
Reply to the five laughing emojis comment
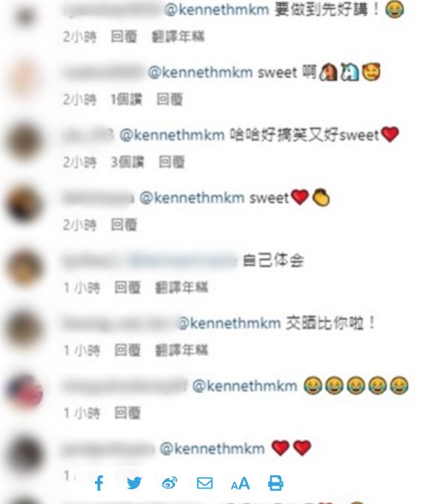(x=128, y=413)
